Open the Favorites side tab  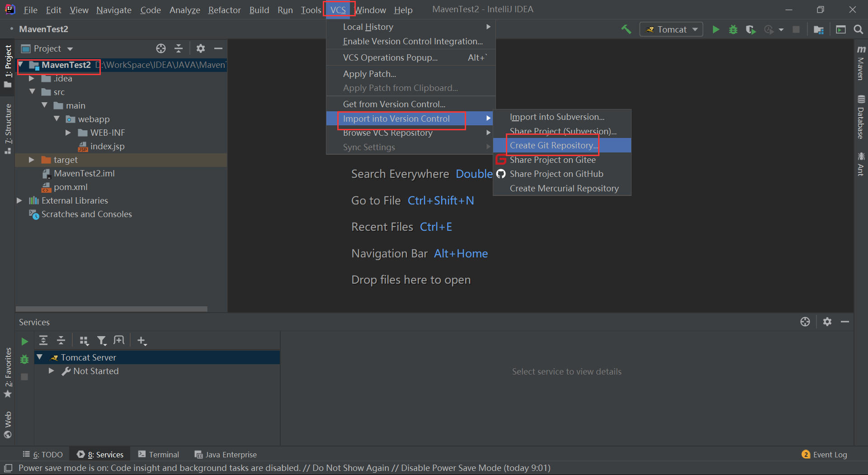pos(8,373)
